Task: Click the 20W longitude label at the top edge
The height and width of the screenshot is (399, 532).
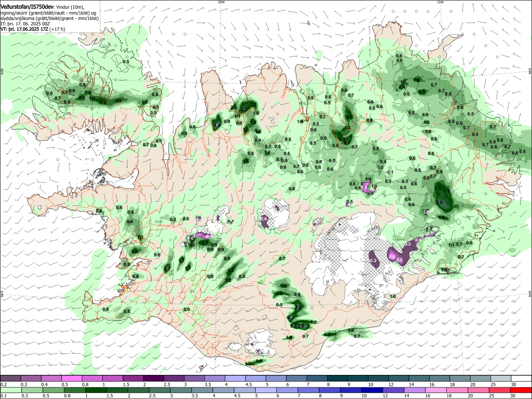Action: pyautogui.click(x=221, y=2)
